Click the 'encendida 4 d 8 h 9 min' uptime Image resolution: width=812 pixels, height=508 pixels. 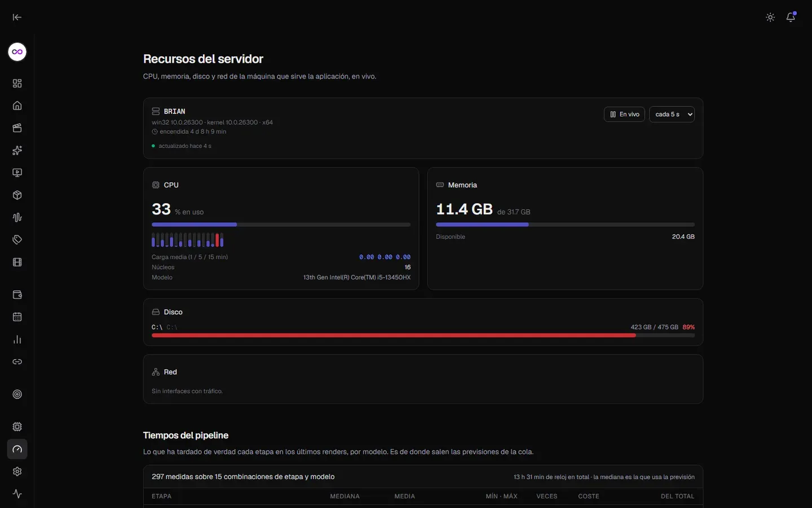click(x=193, y=132)
